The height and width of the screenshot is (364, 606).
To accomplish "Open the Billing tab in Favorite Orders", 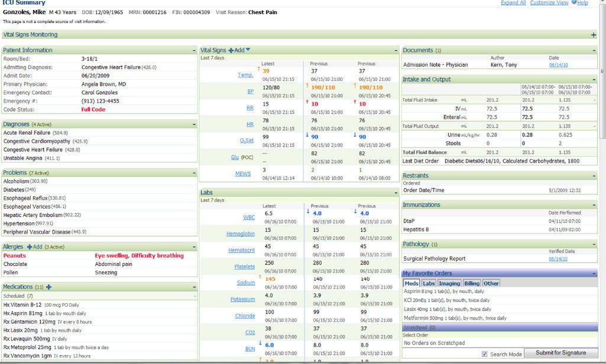I will 472,283.
